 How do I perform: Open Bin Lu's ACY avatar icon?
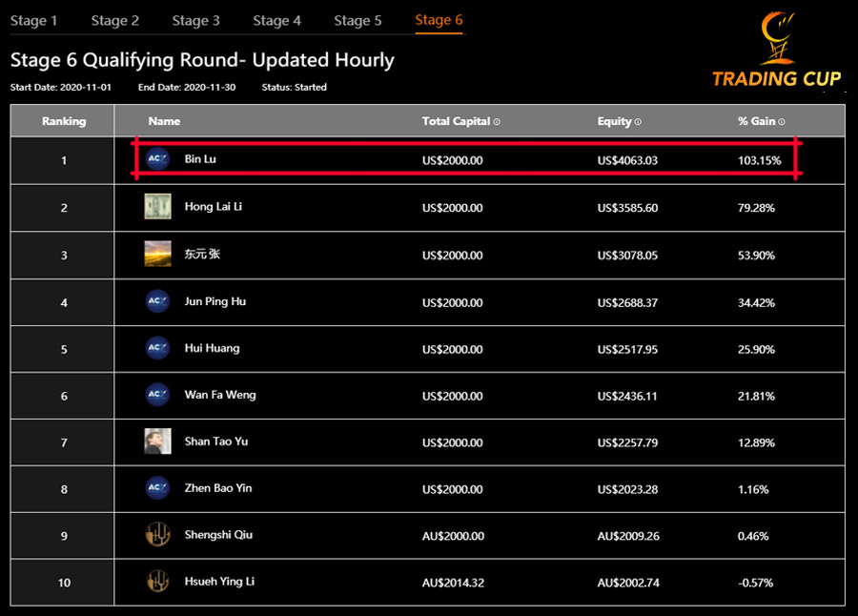pos(156,159)
